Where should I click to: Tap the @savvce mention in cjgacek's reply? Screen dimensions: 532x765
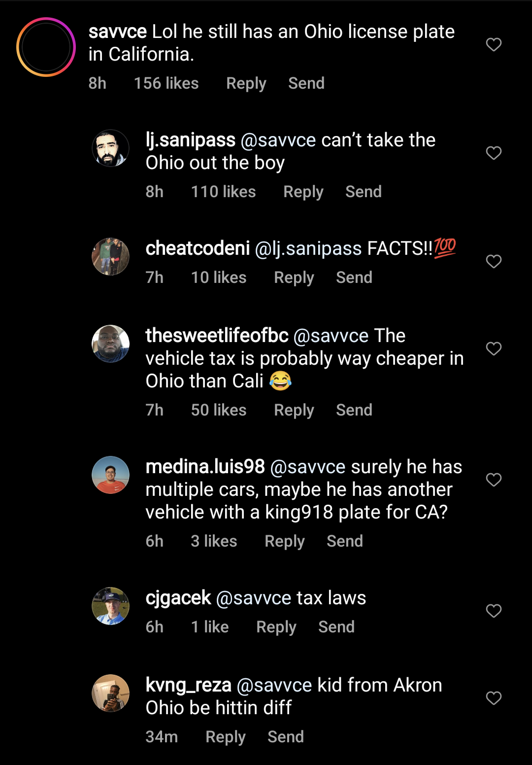(x=254, y=598)
